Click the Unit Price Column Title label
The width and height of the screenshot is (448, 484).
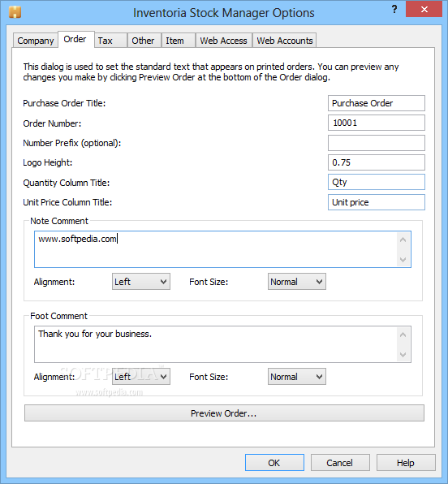click(67, 202)
